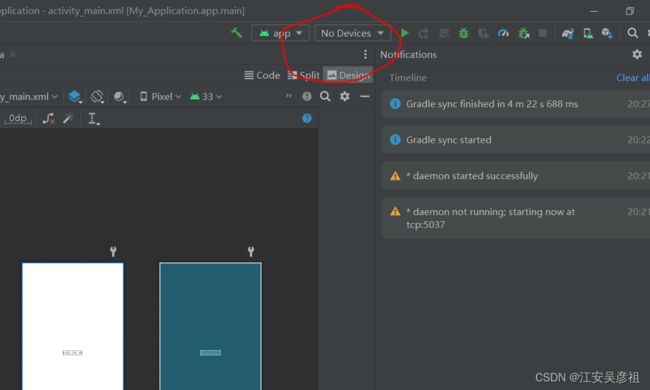Switch to the Design view mode
The height and width of the screenshot is (390, 650).
(x=348, y=75)
